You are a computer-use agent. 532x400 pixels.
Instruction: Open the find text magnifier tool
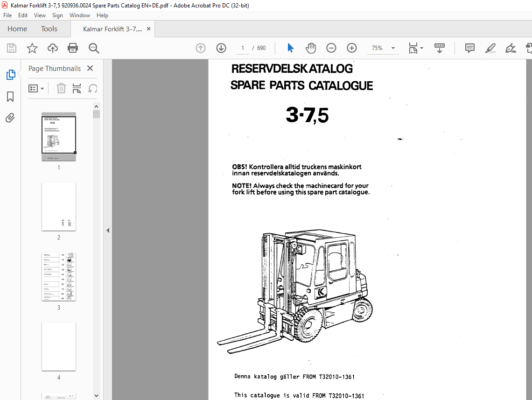pos(94,48)
